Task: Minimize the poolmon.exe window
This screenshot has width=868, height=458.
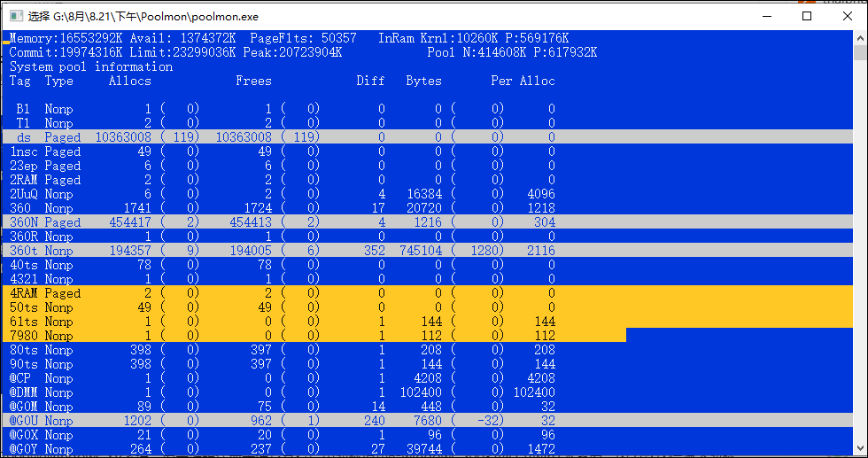Action: (765, 15)
